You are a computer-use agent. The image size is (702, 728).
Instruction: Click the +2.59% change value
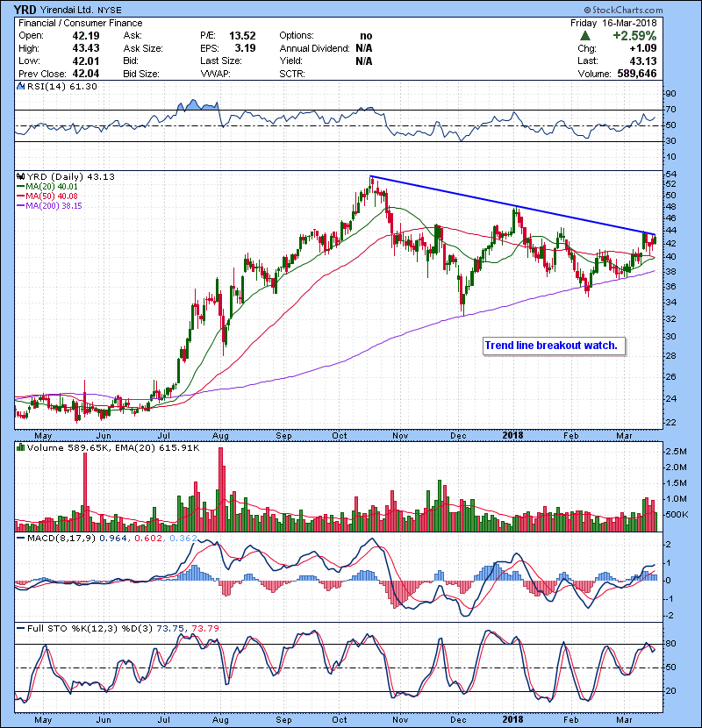pyautogui.click(x=634, y=36)
